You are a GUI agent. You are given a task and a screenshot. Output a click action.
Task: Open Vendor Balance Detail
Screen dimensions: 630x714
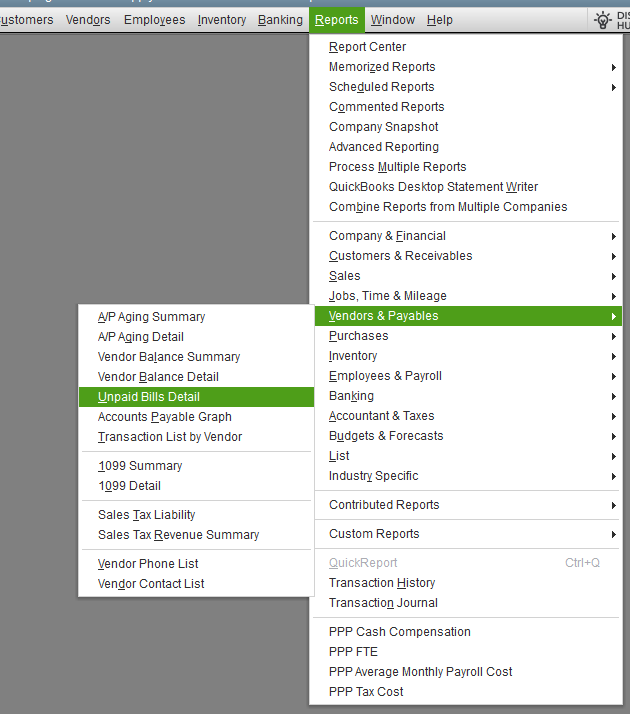[196, 377]
